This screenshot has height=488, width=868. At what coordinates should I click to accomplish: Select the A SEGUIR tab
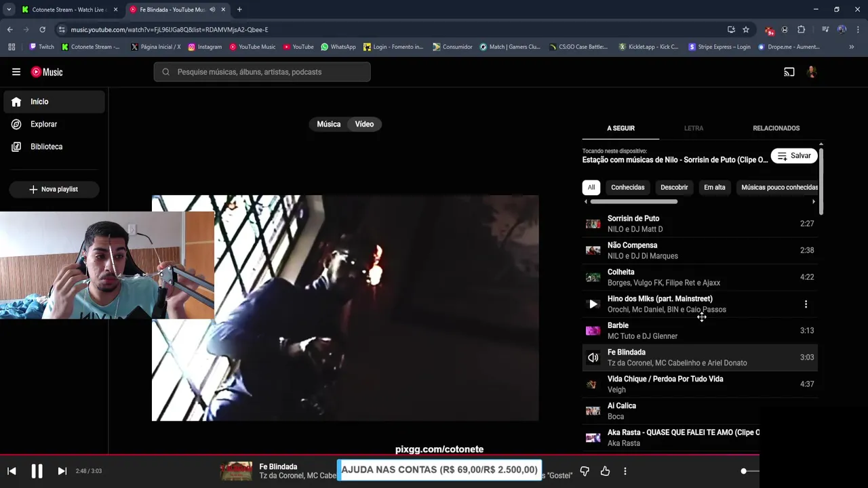(620, 128)
